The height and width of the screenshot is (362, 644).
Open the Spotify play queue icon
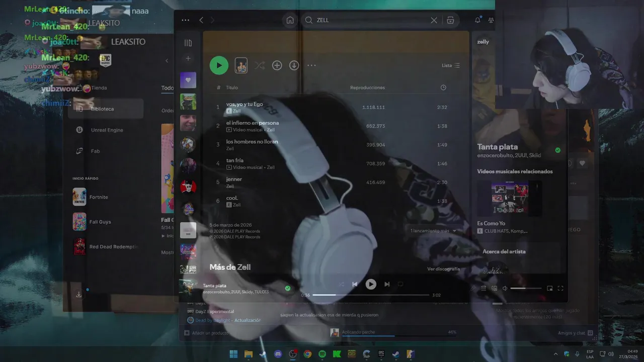pyautogui.click(x=484, y=288)
